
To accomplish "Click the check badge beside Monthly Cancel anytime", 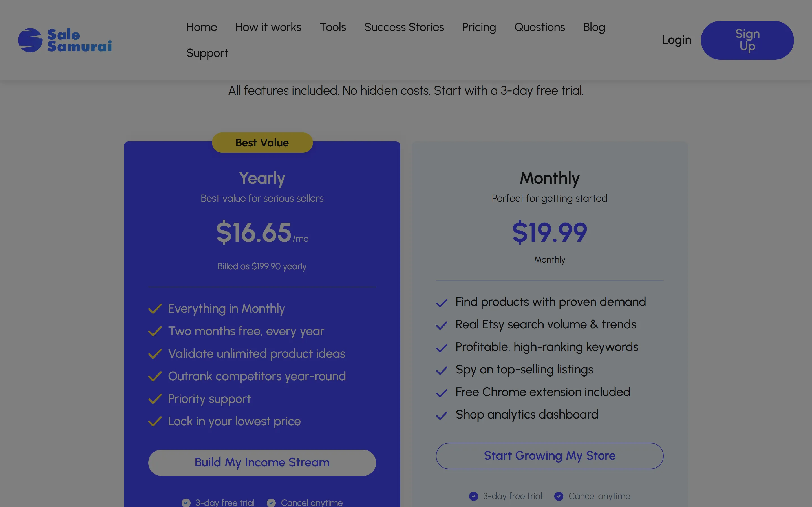I will (559, 496).
